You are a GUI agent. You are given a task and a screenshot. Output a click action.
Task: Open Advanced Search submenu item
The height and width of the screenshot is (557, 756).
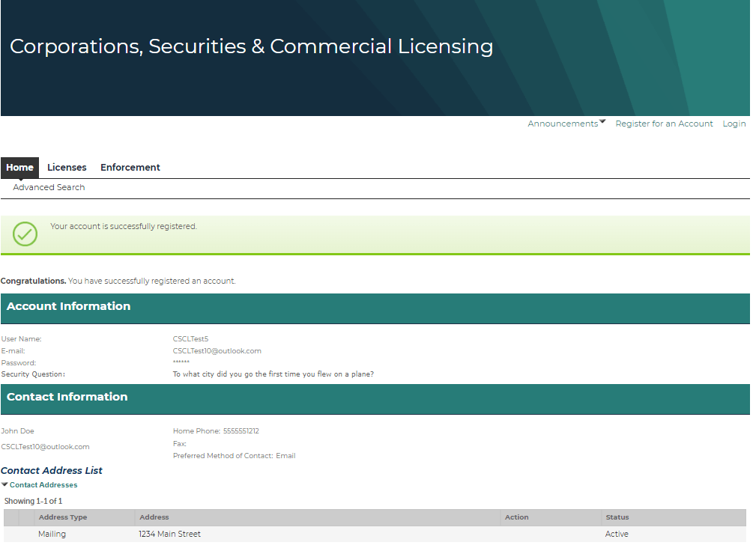(49, 187)
